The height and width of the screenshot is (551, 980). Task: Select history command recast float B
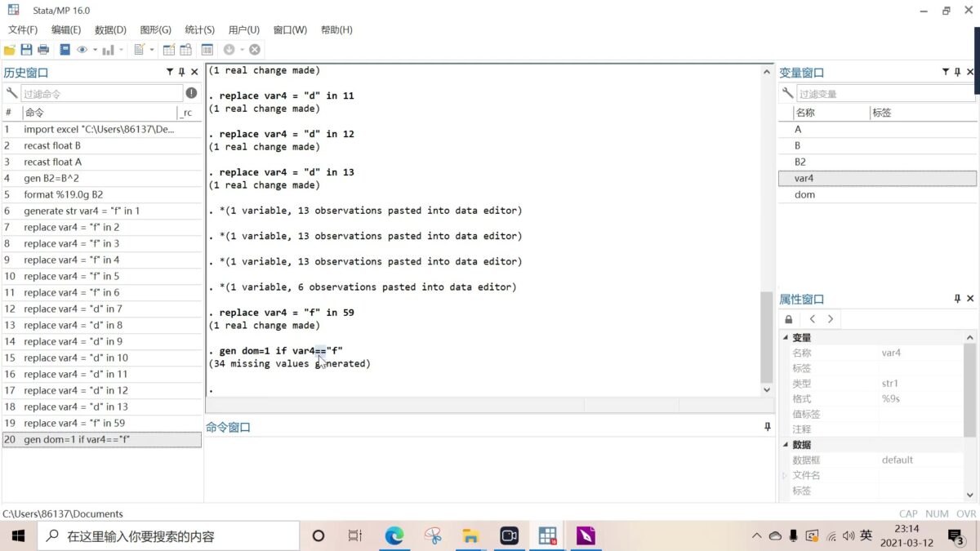101,145
